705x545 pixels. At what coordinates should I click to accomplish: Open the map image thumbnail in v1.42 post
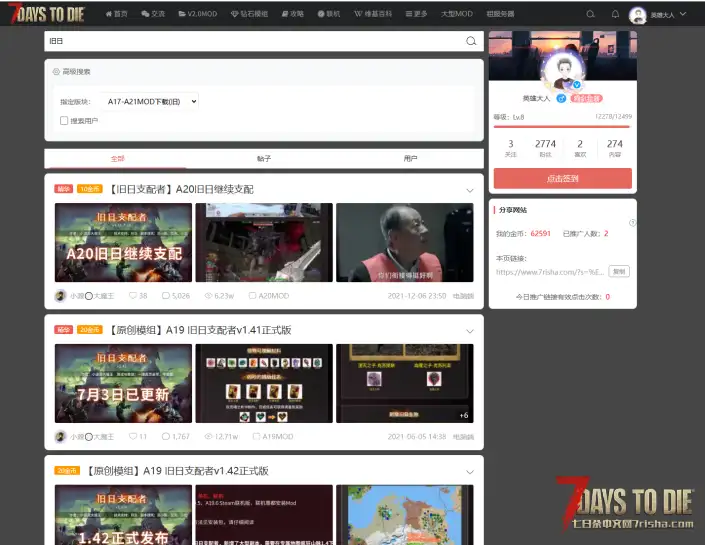pos(405,515)
